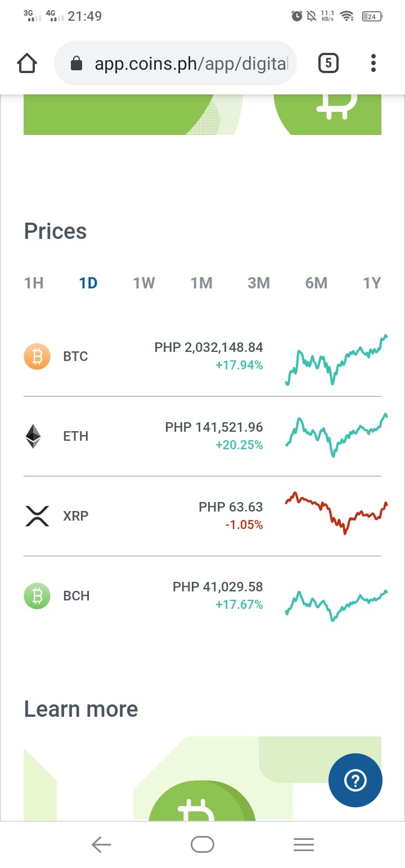Tap the Android back navigation arrow
This screenshot has width=405, height=868.
coord(101,844)
